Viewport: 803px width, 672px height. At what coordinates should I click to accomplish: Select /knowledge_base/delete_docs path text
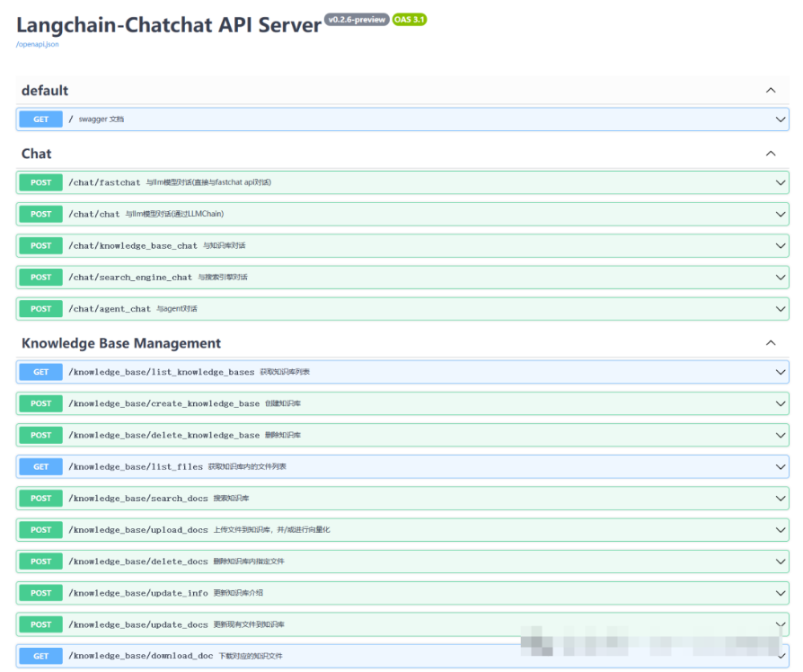[138, 561]
